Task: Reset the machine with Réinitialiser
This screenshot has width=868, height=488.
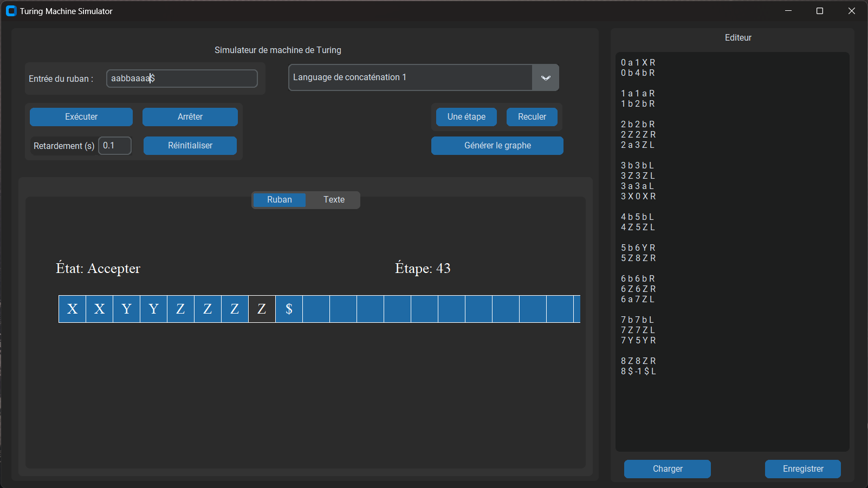Action: (190, 146)
